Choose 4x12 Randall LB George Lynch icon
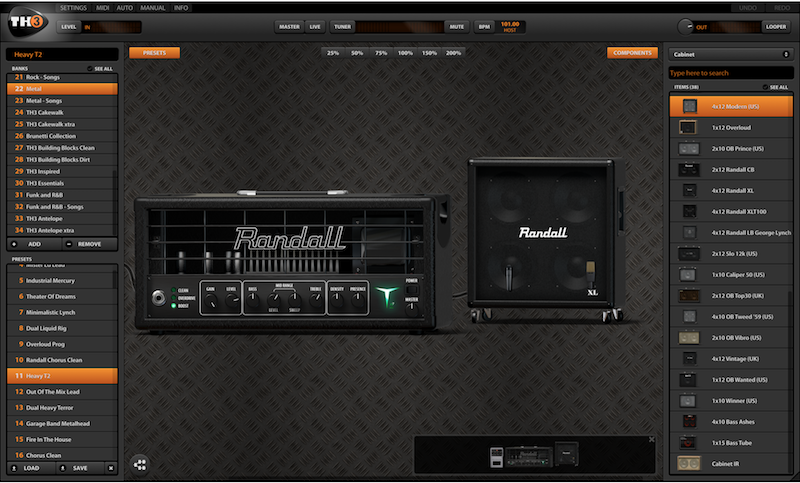 [x=689, y=233]
